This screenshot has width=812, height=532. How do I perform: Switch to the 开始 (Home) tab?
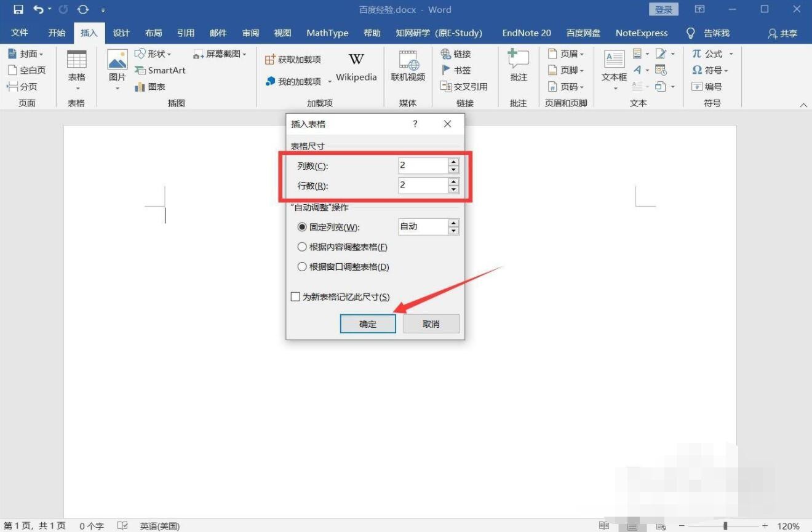57,33
